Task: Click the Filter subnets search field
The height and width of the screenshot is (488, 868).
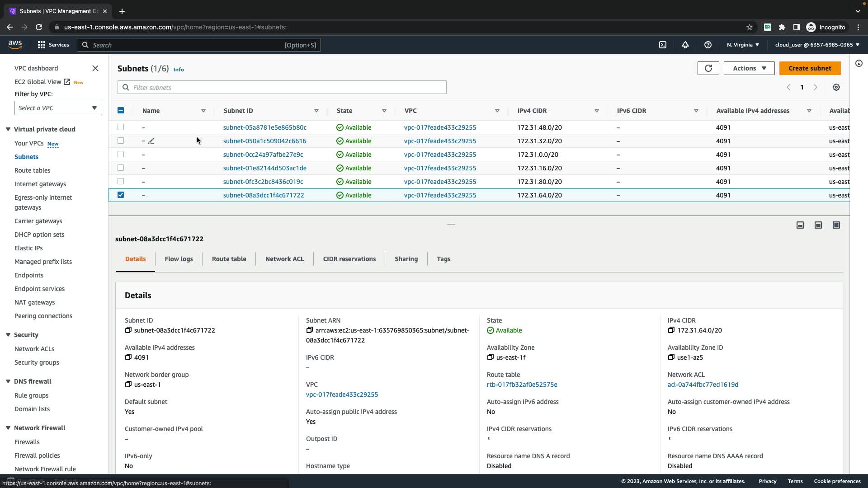Action: [282, 87]
